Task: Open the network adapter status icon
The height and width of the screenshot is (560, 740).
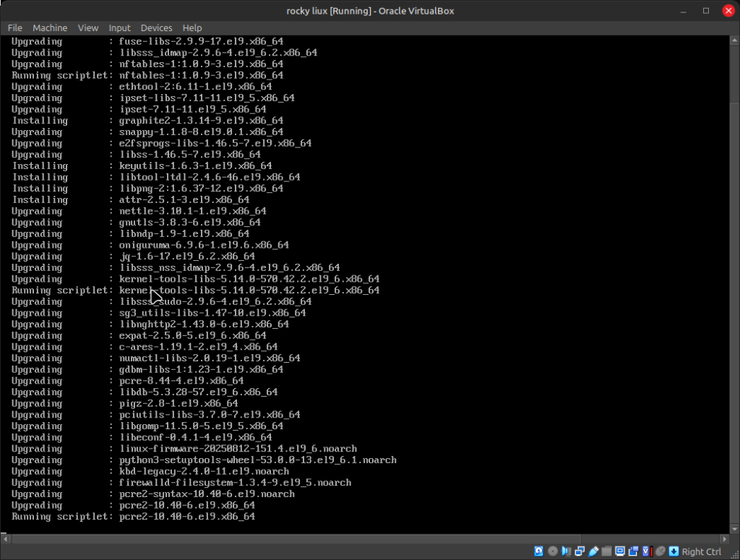Action: click(x=580, y=551)
